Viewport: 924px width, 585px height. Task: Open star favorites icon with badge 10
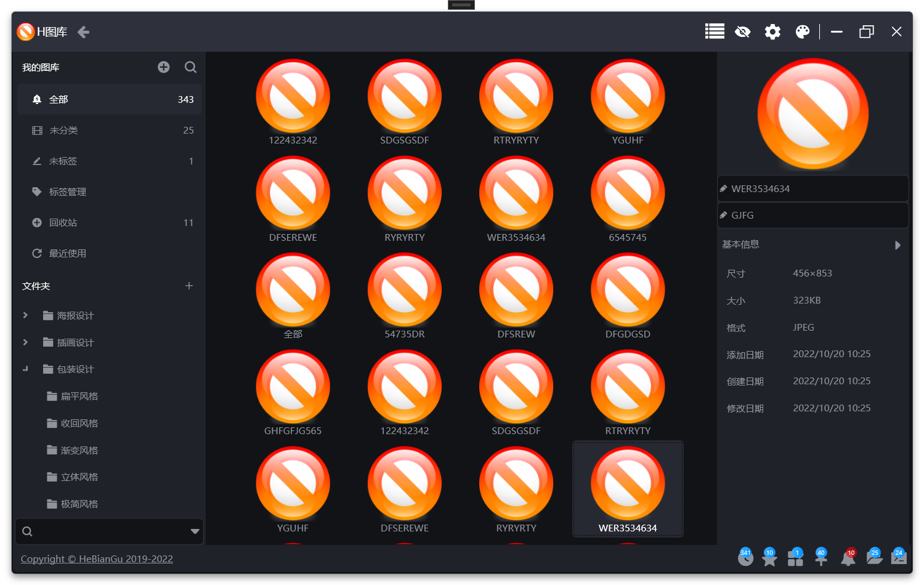[769, 557]
